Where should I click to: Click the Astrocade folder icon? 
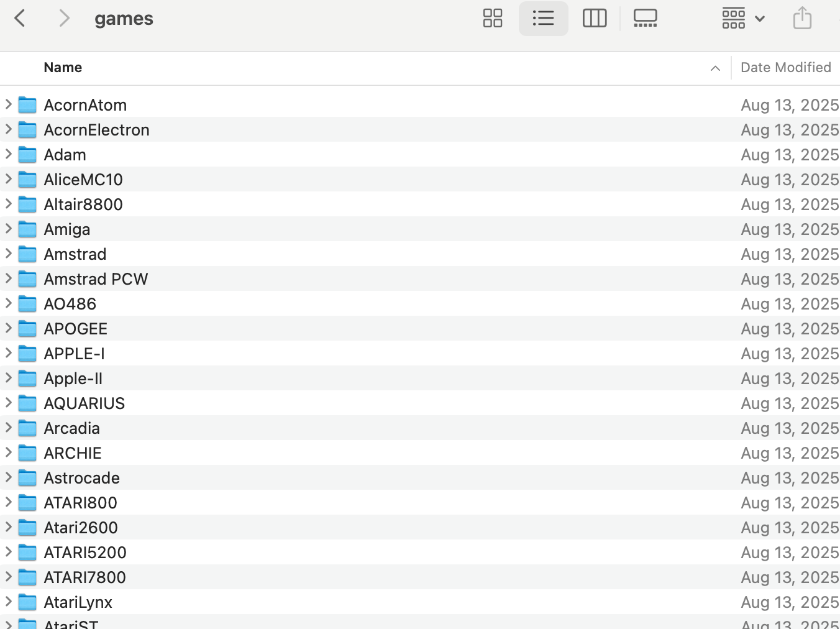pos(27,478)
